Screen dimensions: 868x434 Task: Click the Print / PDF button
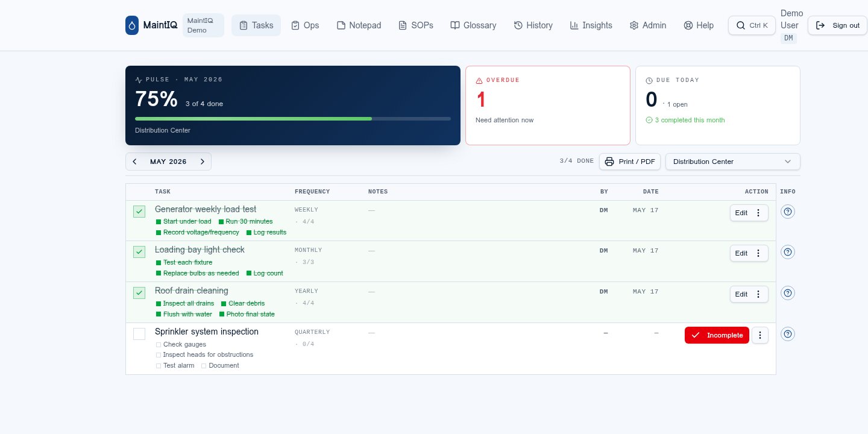pyautogui.click(x=630, y=162)
